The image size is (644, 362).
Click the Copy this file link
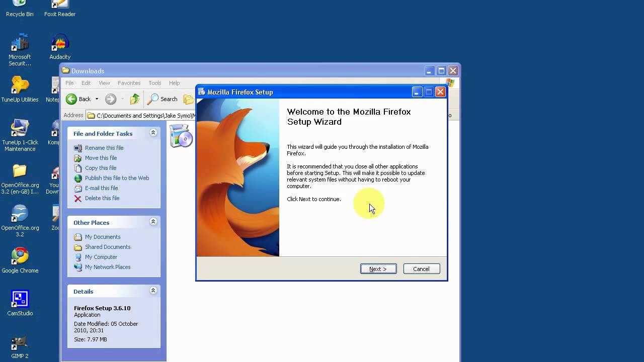click(x=101, y=168)
